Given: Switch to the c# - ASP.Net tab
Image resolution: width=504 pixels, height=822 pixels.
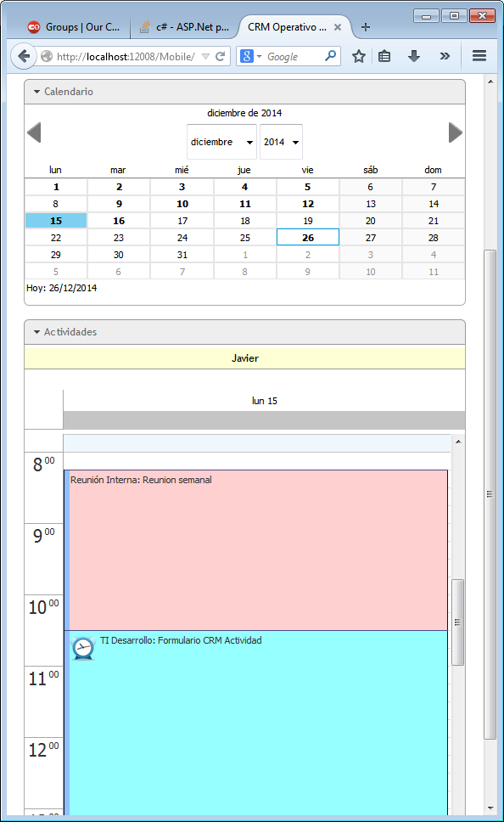Looking at the screenshot, I should coord(184,27).
